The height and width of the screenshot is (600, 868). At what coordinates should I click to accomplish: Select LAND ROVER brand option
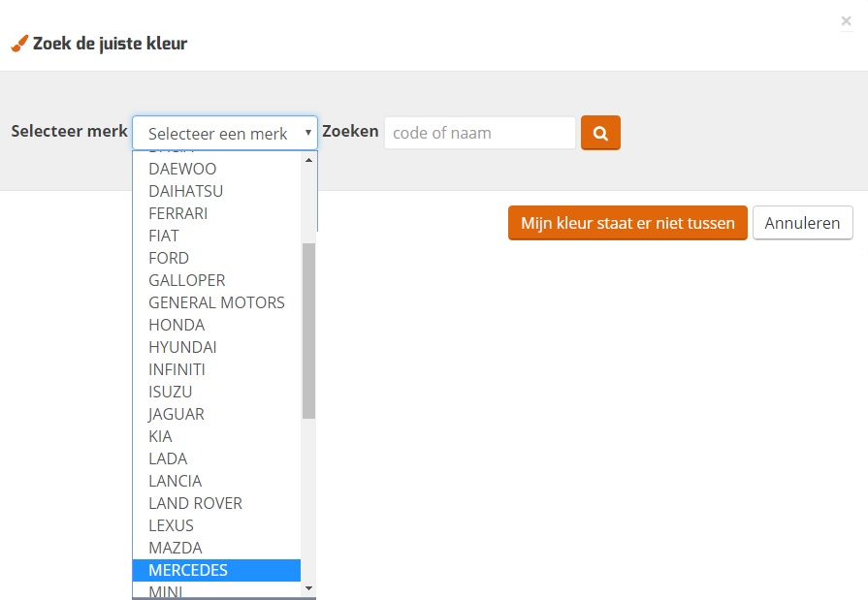(195, 503)
